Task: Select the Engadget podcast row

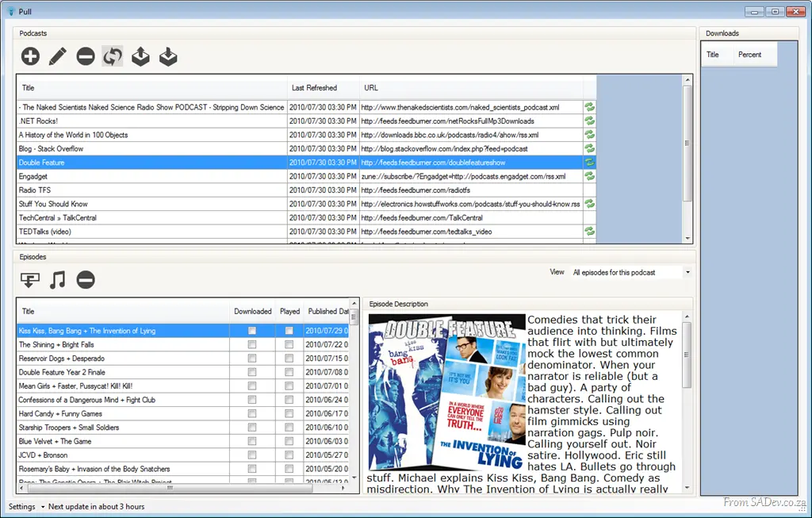Action: click(307, 176)
